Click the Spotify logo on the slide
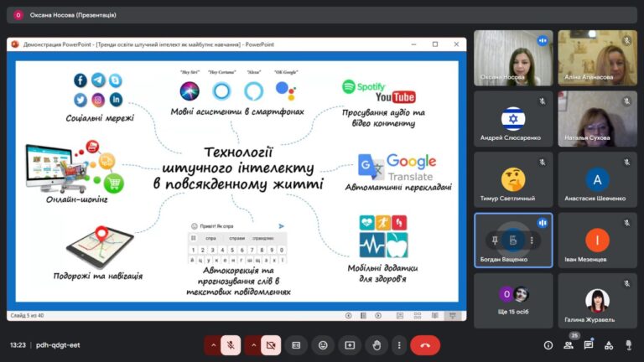Screen dimensions: 644x362 coord(363,86)
